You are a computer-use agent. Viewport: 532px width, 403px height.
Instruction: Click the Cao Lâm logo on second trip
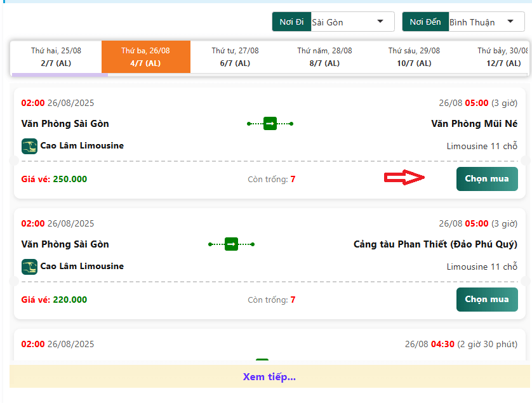tap(29, 267)
